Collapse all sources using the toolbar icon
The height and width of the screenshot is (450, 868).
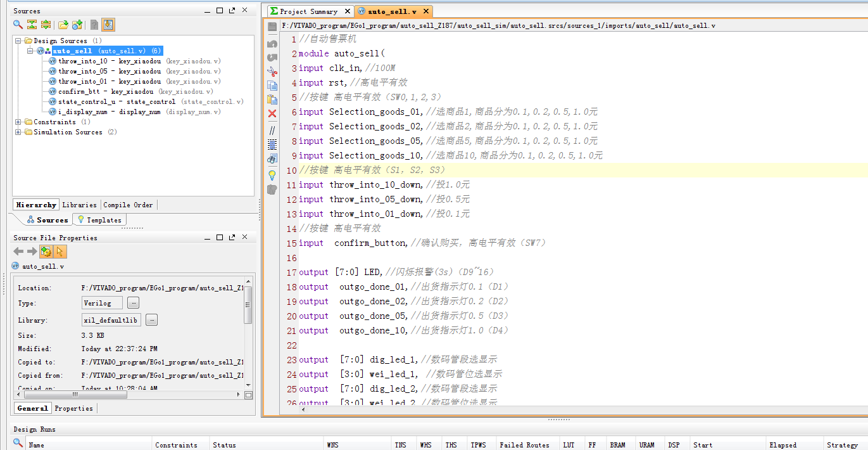pos(32,25)
